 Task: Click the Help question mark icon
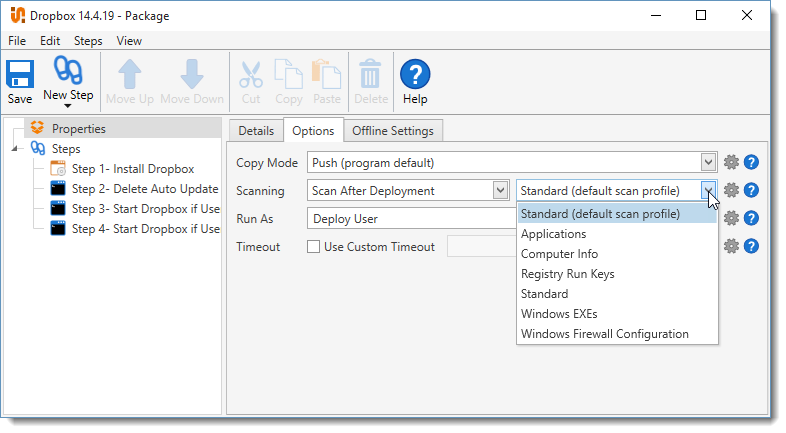coord(415,81)
